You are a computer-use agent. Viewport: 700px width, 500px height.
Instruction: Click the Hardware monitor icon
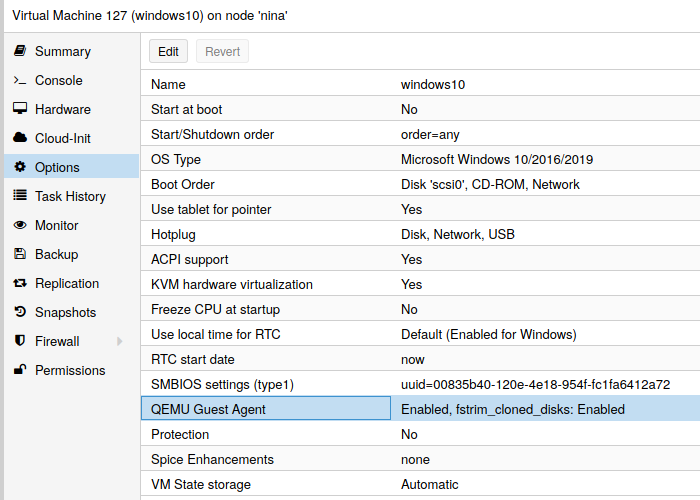[x=19, y=109]
